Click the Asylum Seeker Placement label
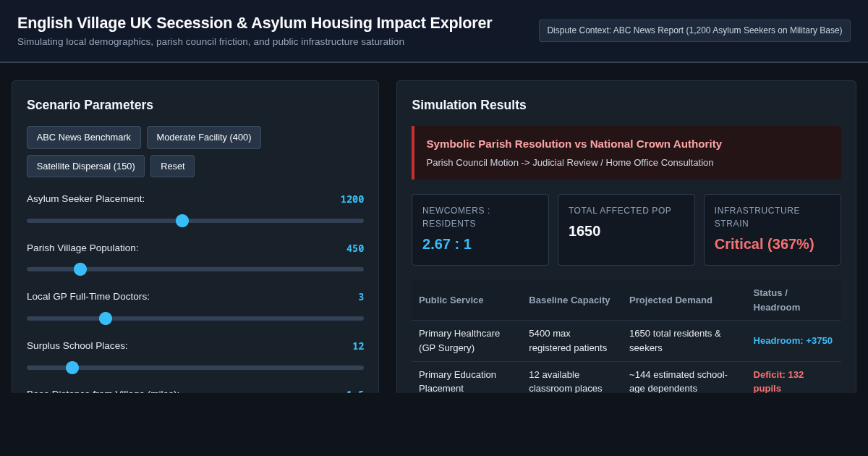868x456 pixels. 85,199
